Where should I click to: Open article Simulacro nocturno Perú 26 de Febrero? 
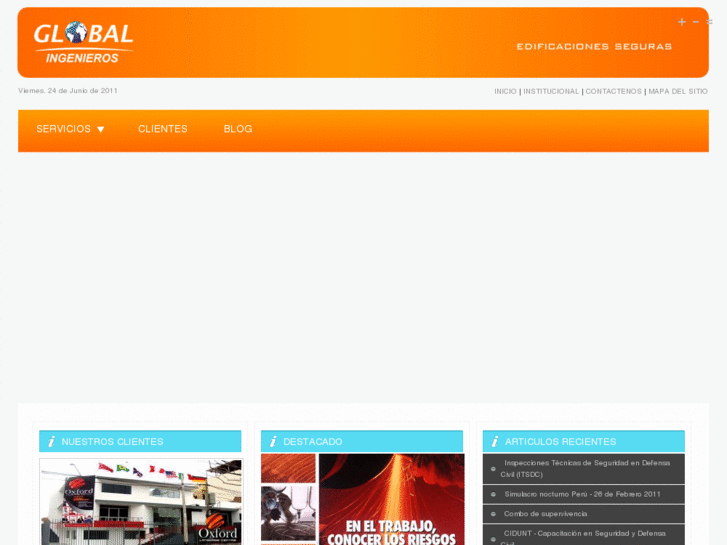click(x=582, y=494)
